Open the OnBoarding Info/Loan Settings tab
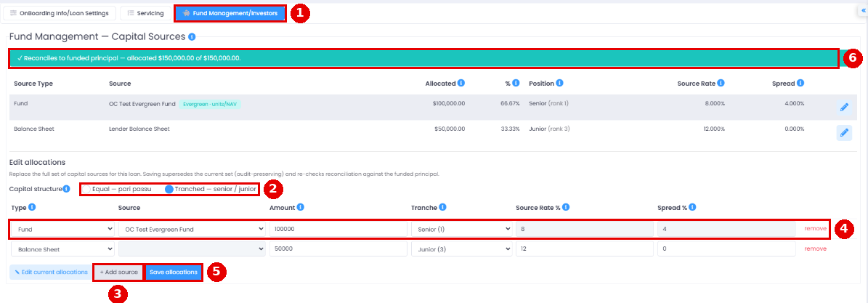Image resolution: width=868 pixels, height=303 pixels. (x=60, y=13)
